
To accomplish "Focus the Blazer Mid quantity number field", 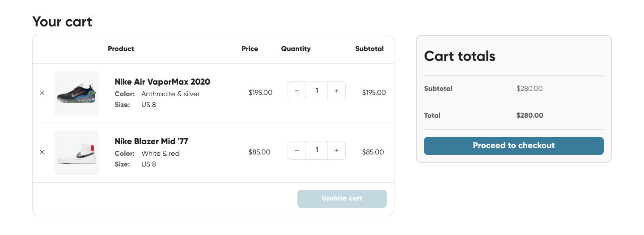I will [317, 150].
